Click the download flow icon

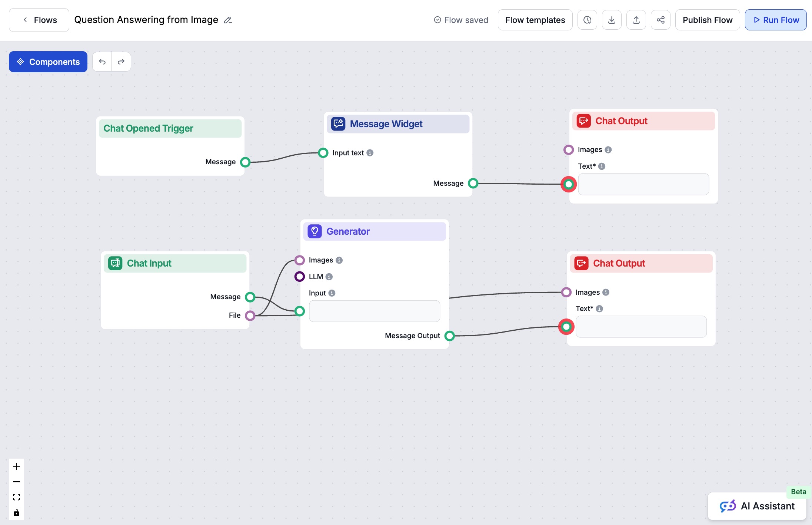coord(612,20)
